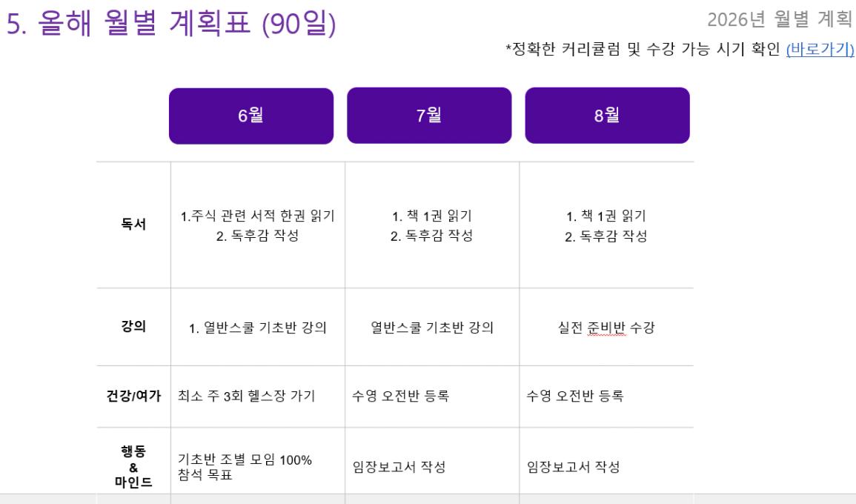
Task: Select the 6월 month header
Action: click(x=251, y=116)
